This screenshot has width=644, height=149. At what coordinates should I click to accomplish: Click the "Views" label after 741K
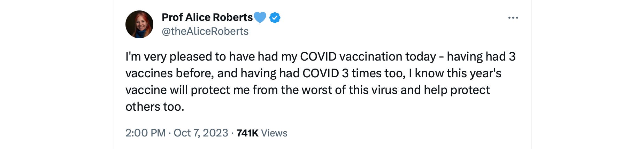pos(274,133)
